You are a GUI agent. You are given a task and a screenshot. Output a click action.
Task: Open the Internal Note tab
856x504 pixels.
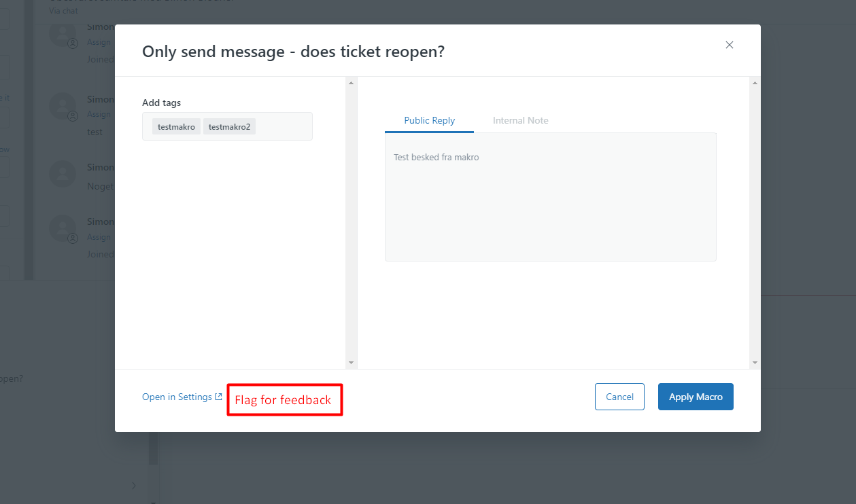[520, 120]
